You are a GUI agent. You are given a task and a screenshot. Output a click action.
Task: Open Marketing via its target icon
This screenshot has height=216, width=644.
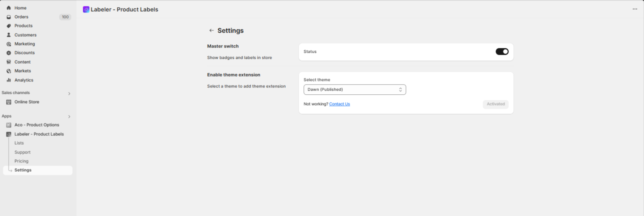pyautogui.click(x=8, y=44)
